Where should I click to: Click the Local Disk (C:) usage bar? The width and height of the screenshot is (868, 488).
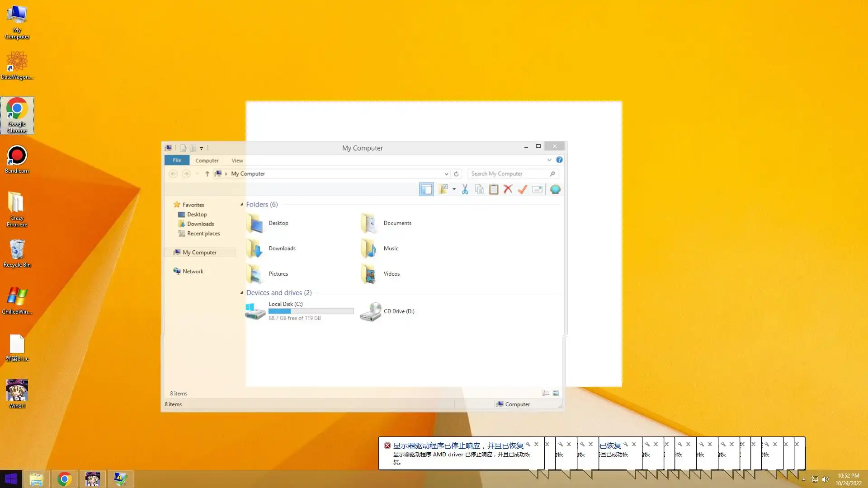tap(311, 311)
